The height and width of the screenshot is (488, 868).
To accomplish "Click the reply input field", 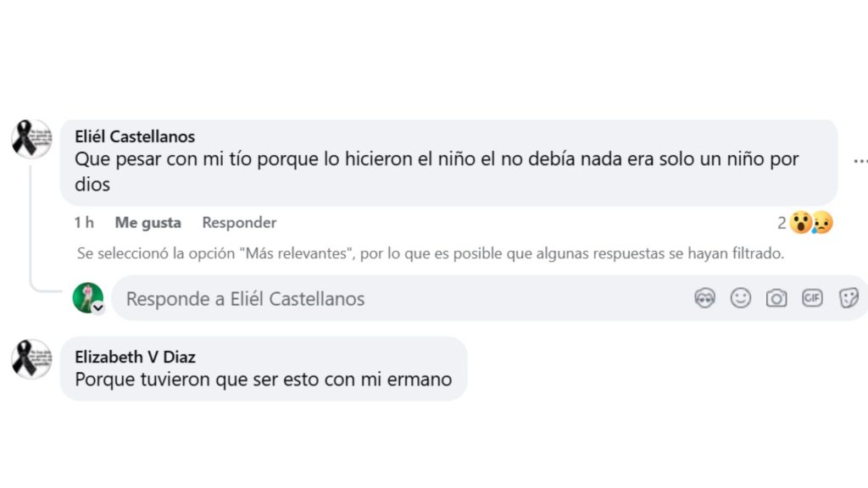I will point(339,298).
